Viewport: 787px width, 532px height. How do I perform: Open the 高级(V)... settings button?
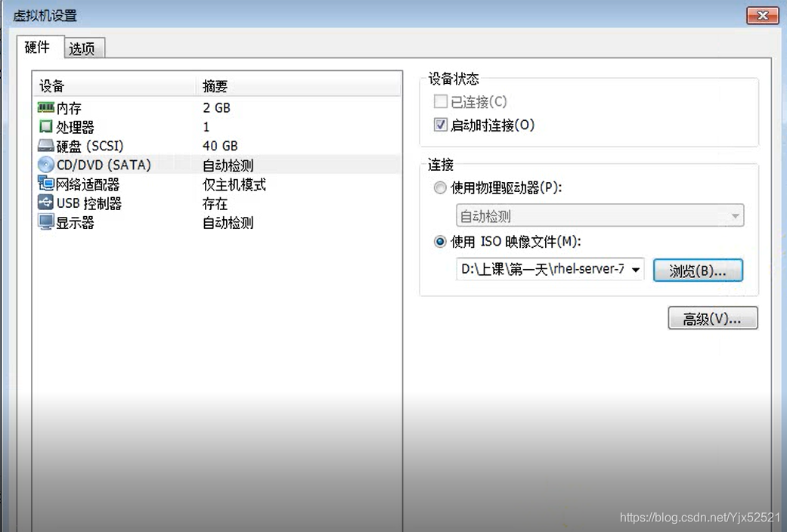point(713,318)
